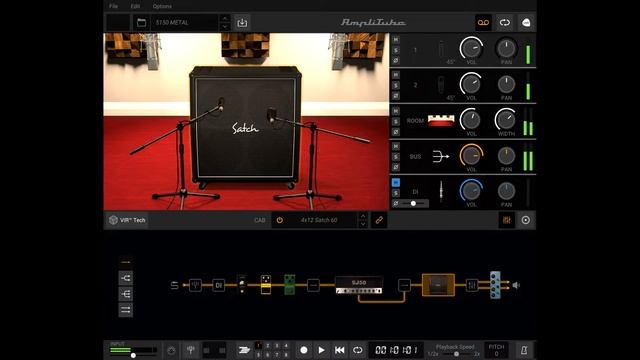Screen dimensions: 640x360
Task: Click the left microphone on the cabinet
Action: pyautogui.click(x=220, y=103)
